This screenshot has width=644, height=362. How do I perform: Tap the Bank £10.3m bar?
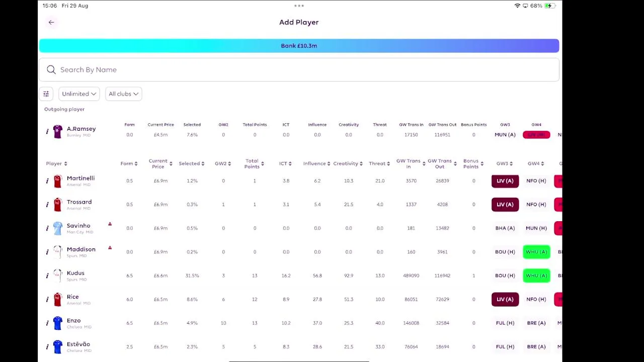coord(299,46)
